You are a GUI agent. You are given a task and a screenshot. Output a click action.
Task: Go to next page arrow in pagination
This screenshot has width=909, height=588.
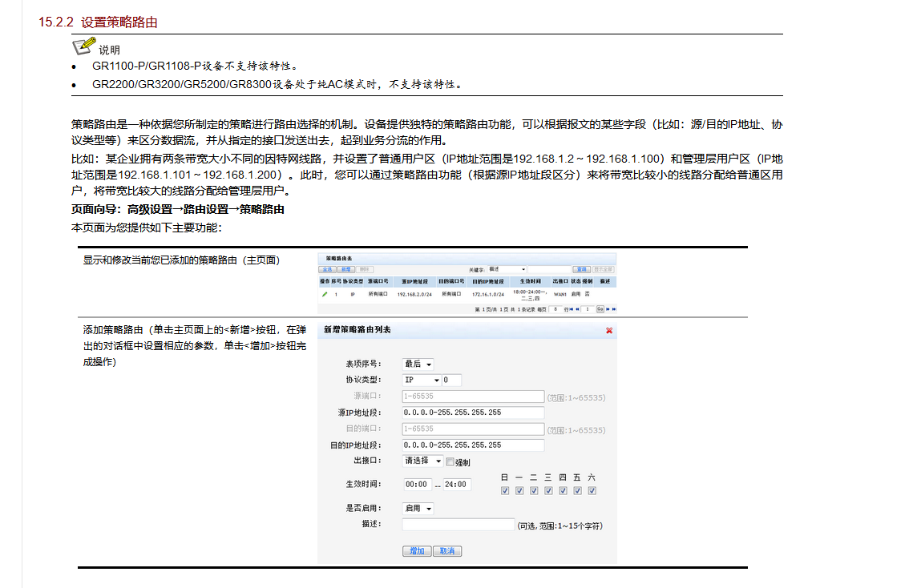pos(608,308)
